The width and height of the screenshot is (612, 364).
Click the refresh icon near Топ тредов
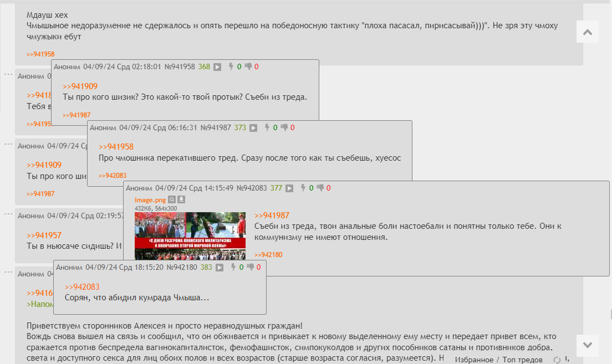click(557, 360)
